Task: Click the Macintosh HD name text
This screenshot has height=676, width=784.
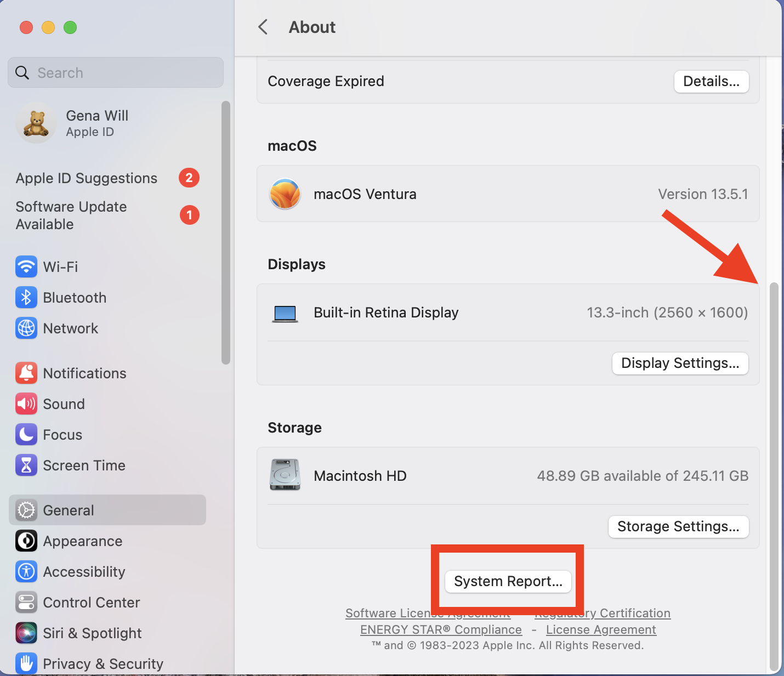Action: (x=360, y=476)
